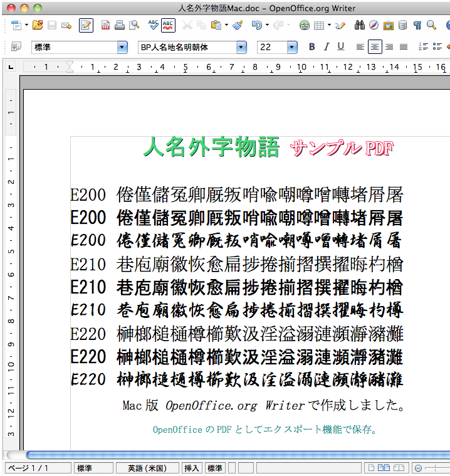
Task: Open Data Sources database icon
Action: [x=402, y=25]
